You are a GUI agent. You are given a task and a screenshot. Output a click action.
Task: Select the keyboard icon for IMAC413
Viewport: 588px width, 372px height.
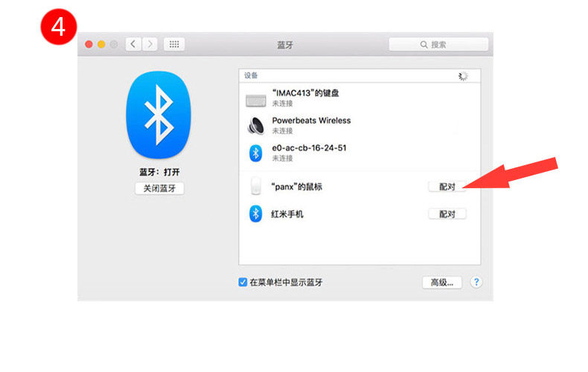click(x=256, y=100)
